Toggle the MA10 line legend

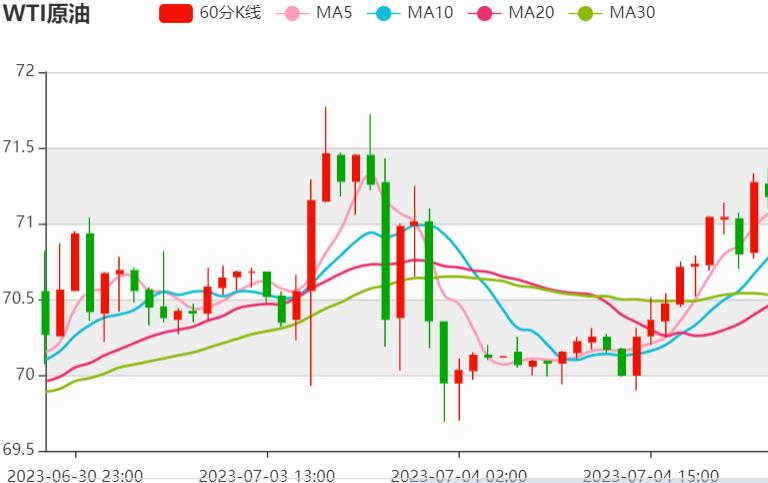point(410,13)
